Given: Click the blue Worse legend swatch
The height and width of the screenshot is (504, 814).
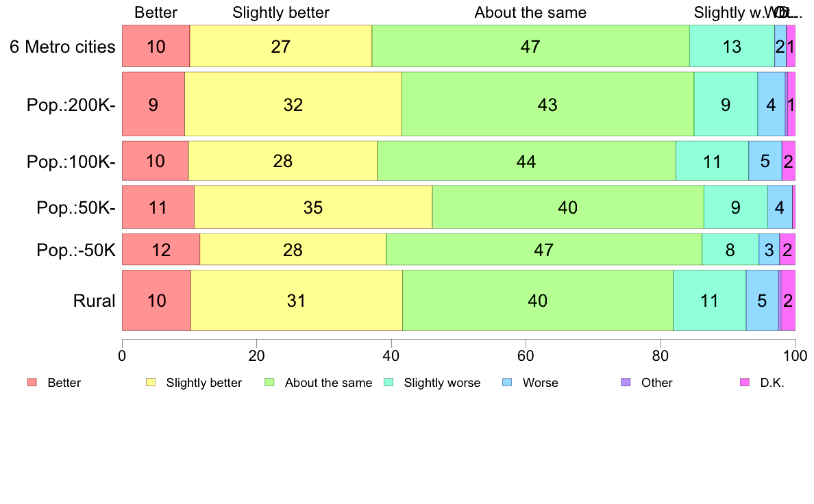Looking at the screenshot, I should pos(507,383).
